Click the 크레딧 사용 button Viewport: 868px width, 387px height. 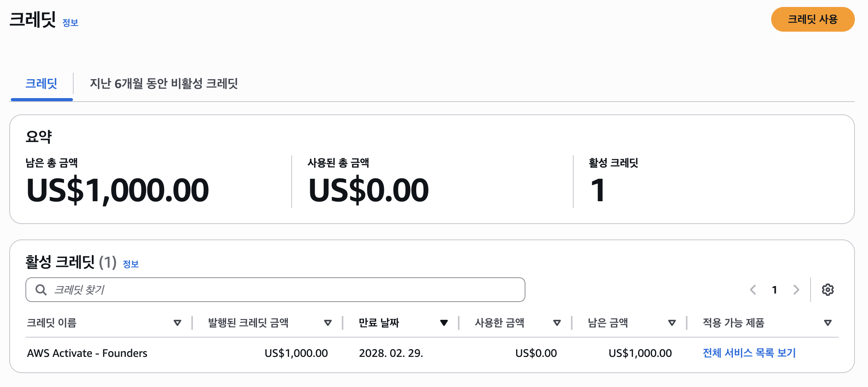coord(812,19)
